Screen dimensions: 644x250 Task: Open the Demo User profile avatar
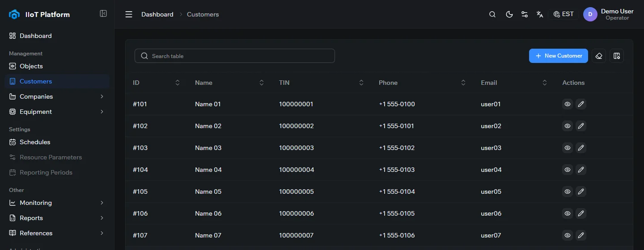[590, 14]
